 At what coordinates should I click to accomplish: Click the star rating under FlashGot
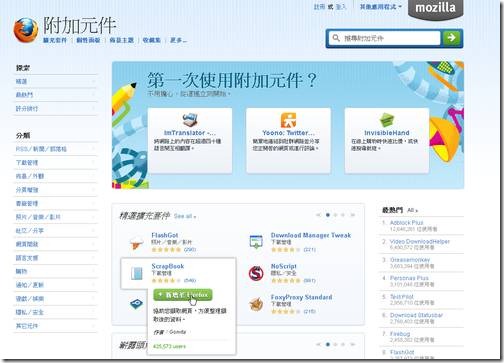[x=166, y=249]
